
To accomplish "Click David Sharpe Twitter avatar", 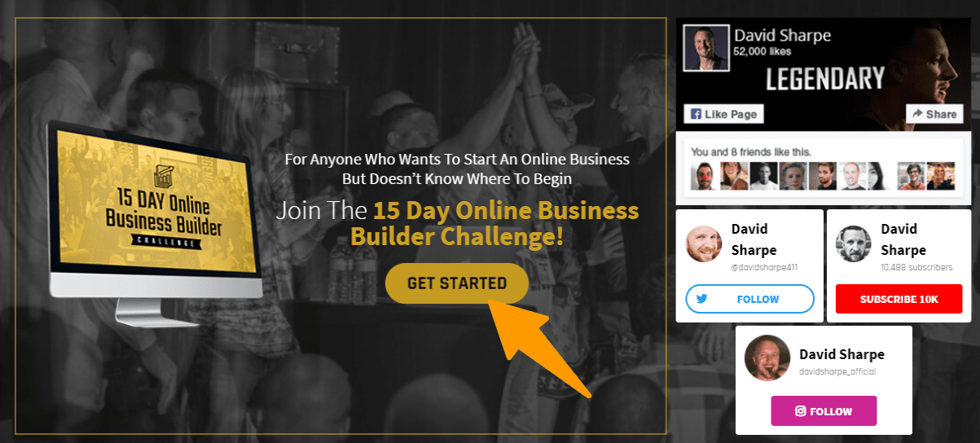I will [x=704, y=243].
